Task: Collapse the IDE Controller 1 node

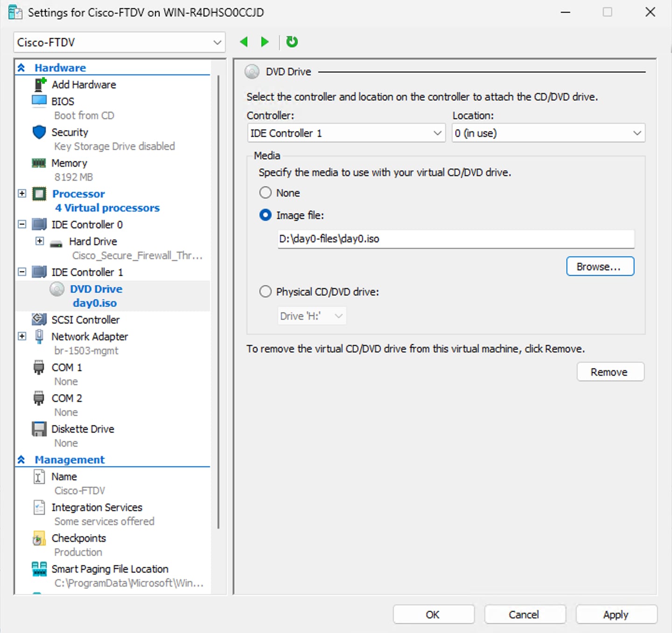Action: coord(22,272)
